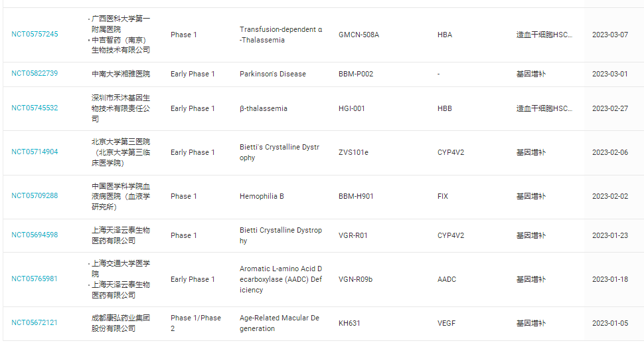Open the NCT05745532 study record
644x345 pixels.
coord(35,108)
